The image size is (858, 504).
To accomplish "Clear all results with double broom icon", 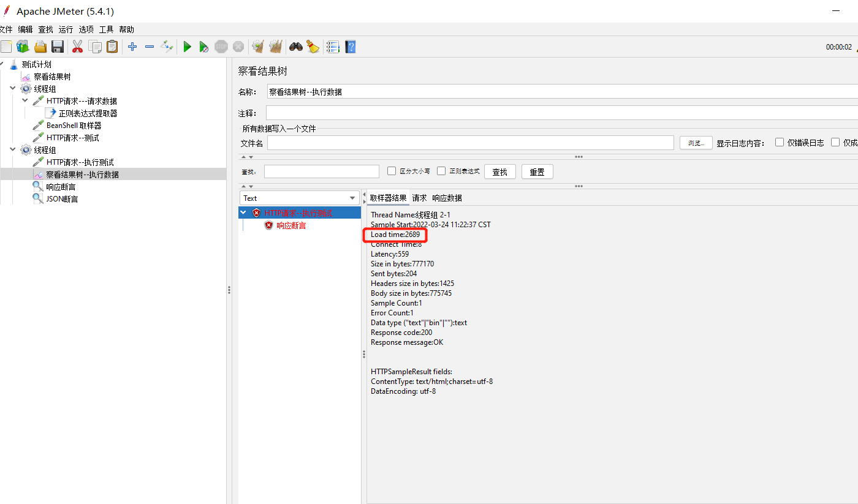I will click(x=276, y=47).
